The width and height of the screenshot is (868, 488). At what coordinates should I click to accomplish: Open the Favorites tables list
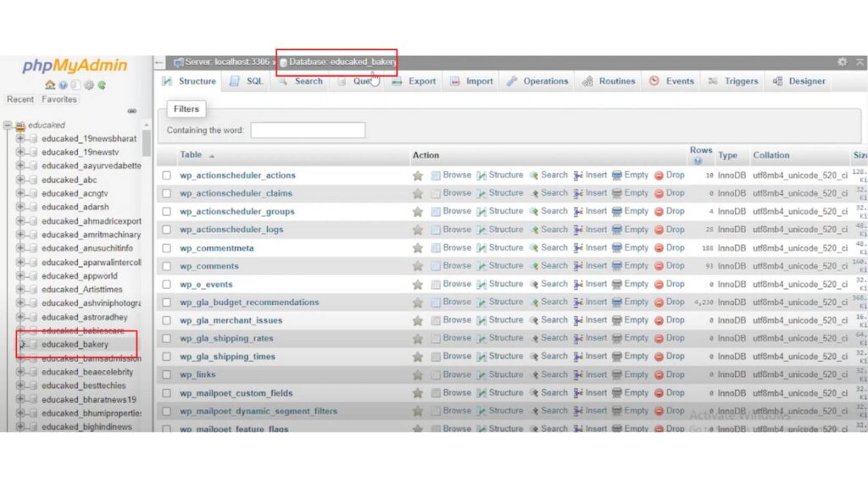coord(59,100)
